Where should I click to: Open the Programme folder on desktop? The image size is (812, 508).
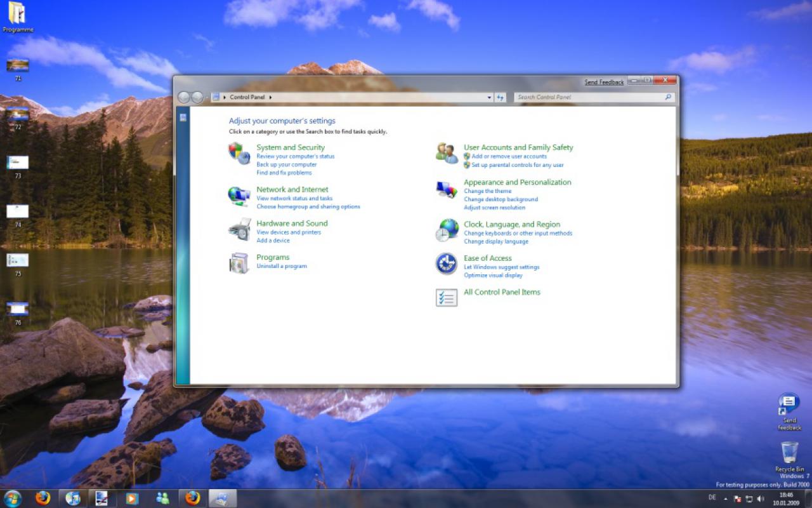17,17
